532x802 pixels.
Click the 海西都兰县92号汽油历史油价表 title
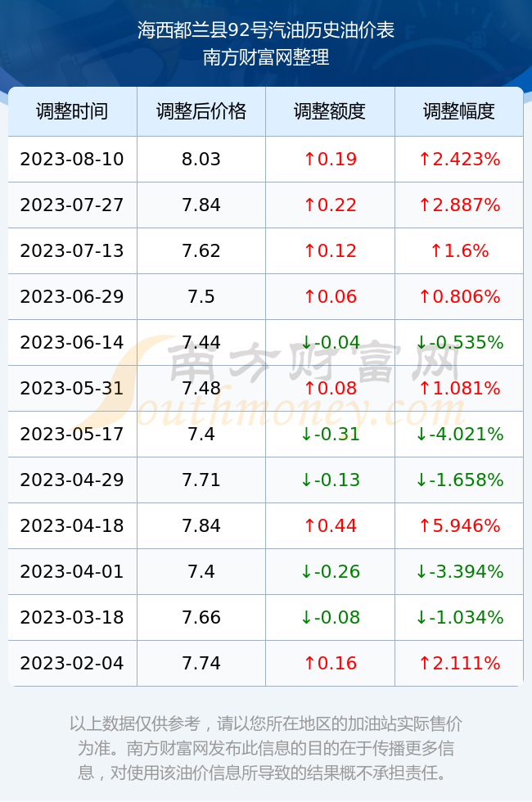(x=265, y=30)
